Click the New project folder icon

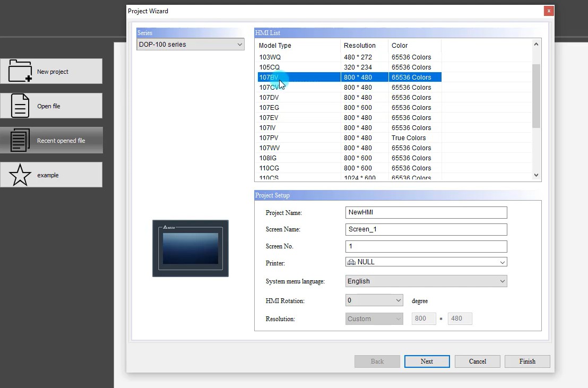point(20,71)
